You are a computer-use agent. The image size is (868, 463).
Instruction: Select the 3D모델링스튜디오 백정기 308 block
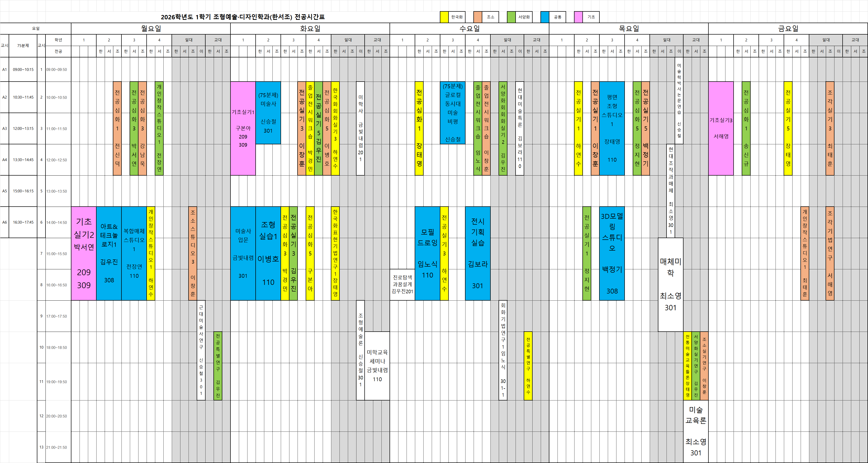(612, 253)
